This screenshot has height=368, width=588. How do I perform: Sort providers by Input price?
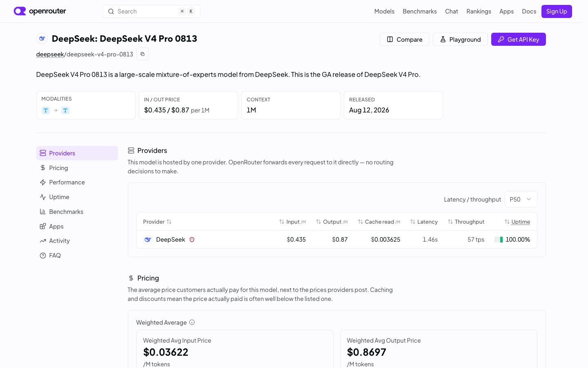292,222
